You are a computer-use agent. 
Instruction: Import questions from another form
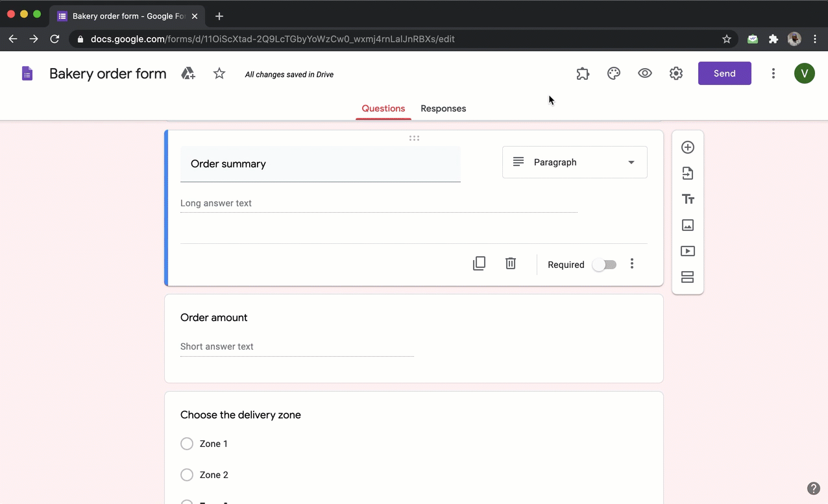tap(687, 173)
